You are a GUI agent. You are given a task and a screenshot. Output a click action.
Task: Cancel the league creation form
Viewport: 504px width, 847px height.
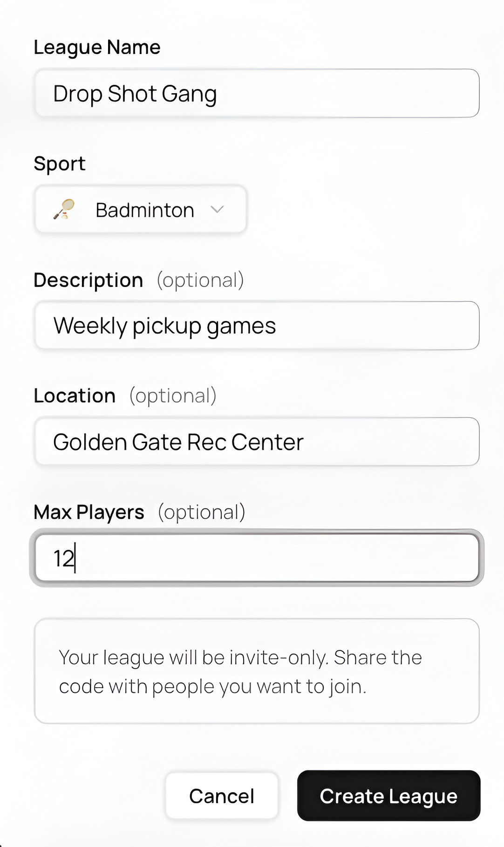click(222, 796)
